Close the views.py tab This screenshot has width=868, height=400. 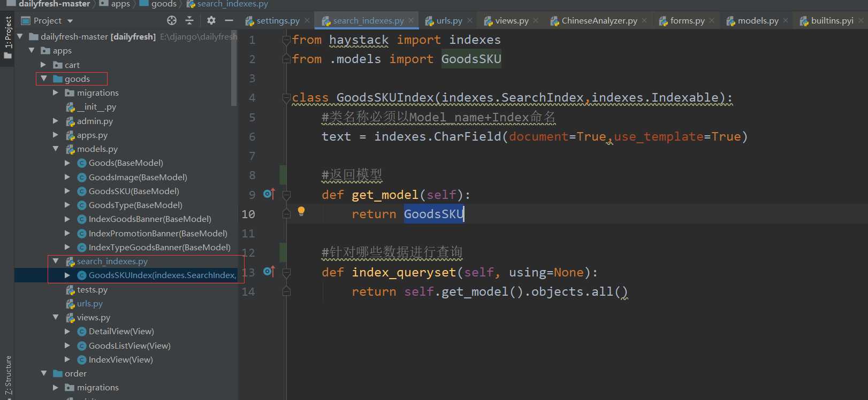click(536, 20)
